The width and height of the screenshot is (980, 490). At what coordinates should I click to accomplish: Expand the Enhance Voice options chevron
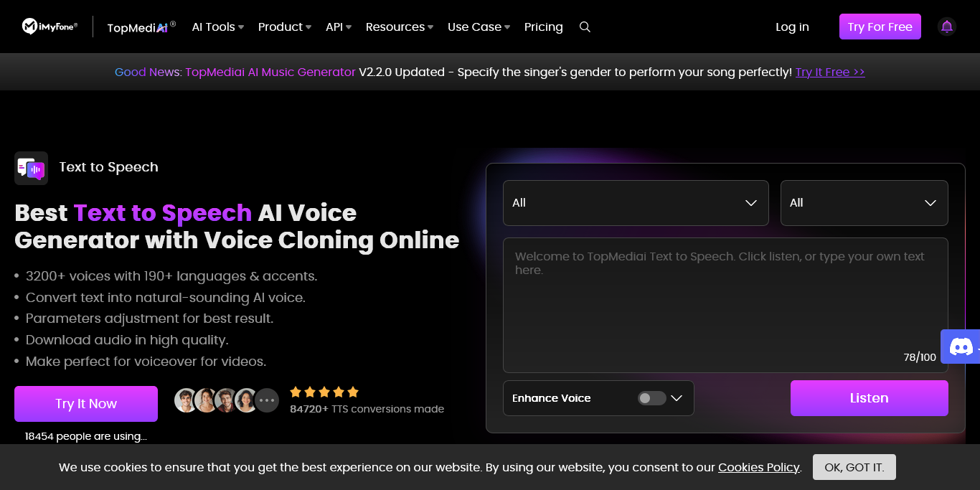677,398
